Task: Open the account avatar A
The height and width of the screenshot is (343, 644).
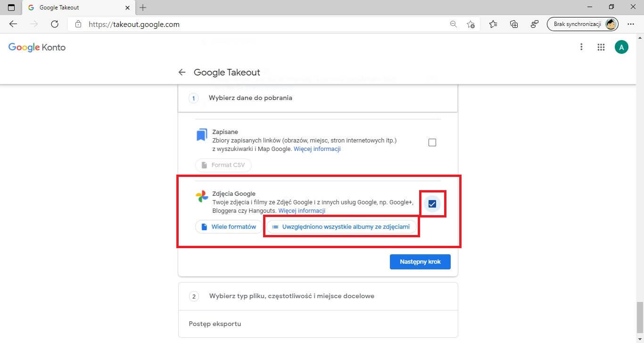Action: [x=621, y=47]
